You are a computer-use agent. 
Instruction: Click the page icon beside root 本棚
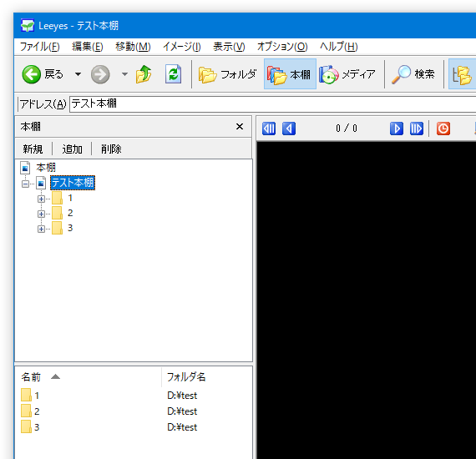pos(25,168)
